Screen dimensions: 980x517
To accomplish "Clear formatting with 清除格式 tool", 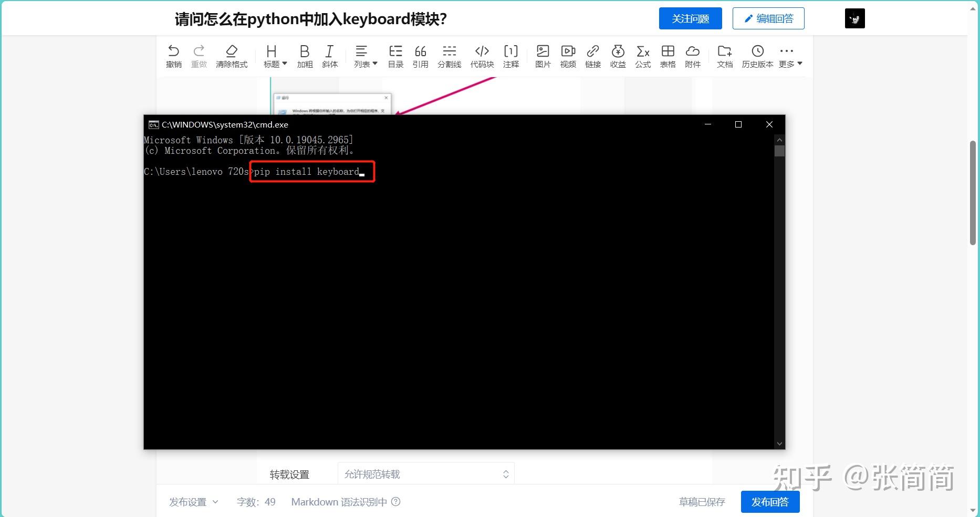I will (x=231, y=56).
